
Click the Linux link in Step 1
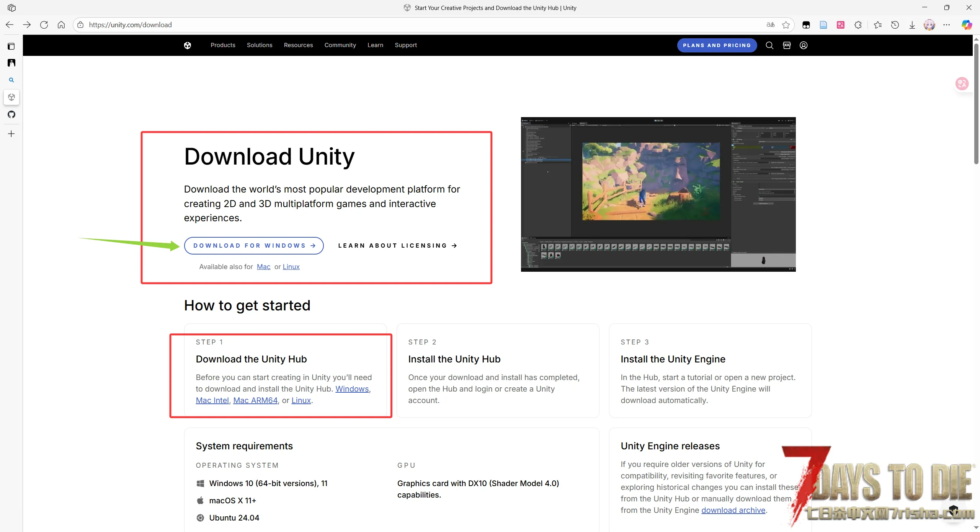tap(301, 400)
